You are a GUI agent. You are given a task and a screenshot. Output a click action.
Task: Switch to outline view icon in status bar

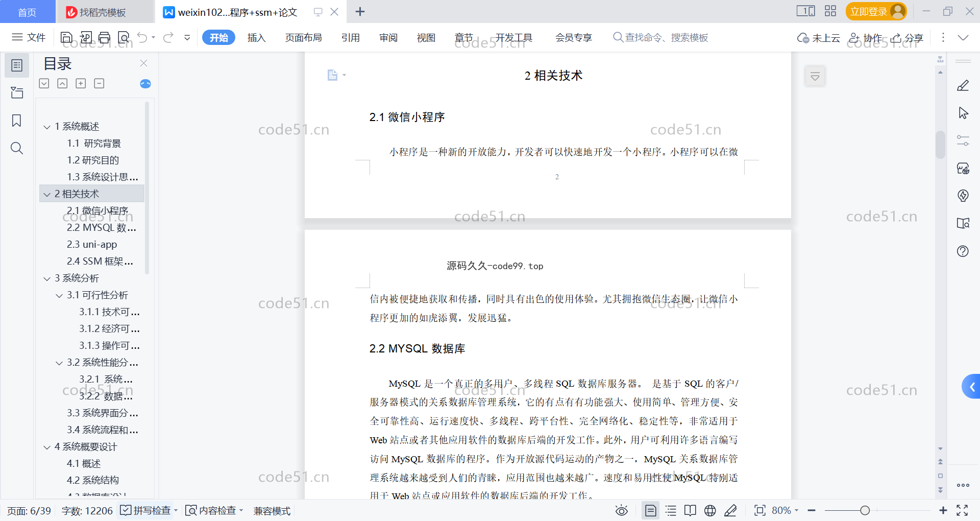click(x=671, y=510)
